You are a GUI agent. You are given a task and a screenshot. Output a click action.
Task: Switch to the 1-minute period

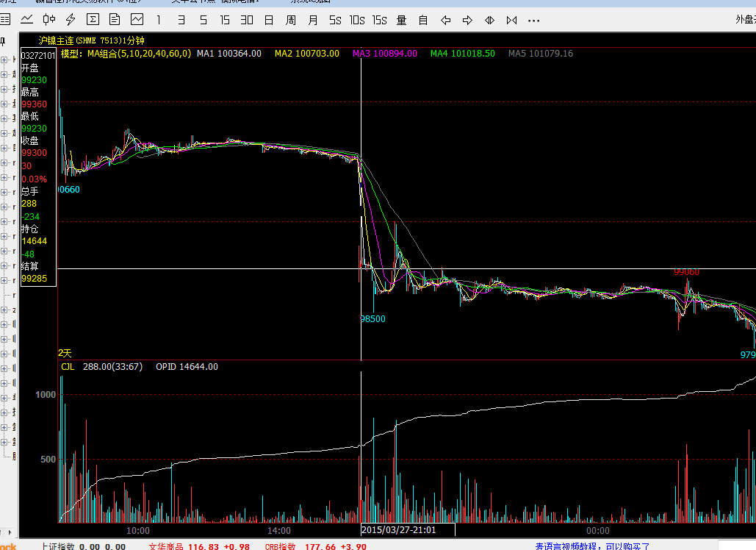click(x=159, y=20)
